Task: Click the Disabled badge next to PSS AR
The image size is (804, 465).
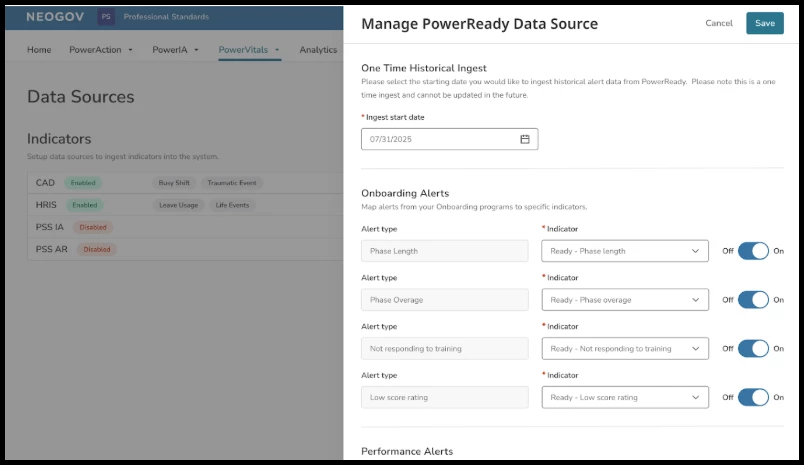Action: coord(97,249)
